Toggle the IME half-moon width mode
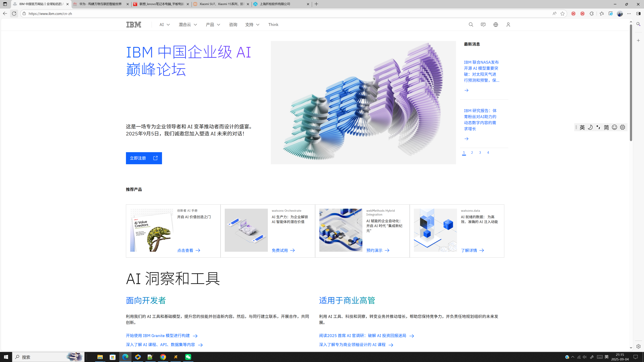This screenshot has width=644, height=362. [590, 127]
